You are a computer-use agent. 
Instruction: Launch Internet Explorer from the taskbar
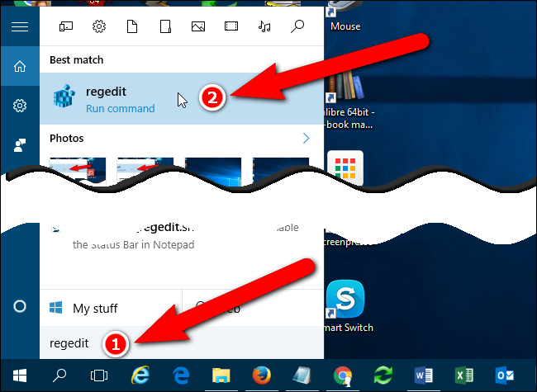point(140,375)
